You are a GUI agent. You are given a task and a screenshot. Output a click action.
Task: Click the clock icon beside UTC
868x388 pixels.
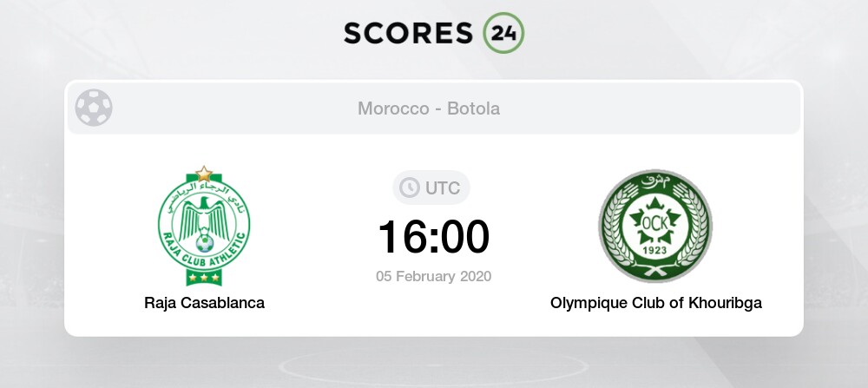pos(410,187)
